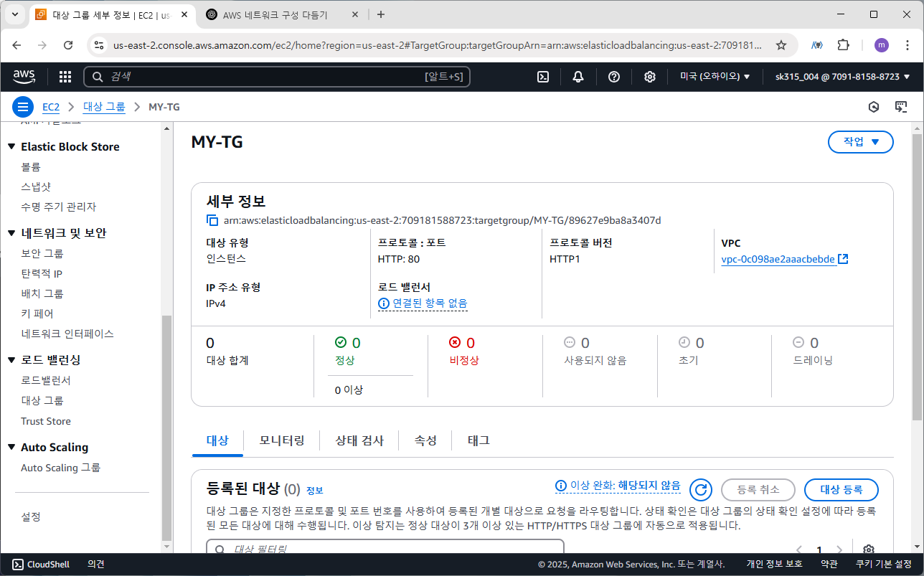924x576 pixels.
Task: Collapse 네트워크 및 보안 section
Action: [x=11, y=233]
